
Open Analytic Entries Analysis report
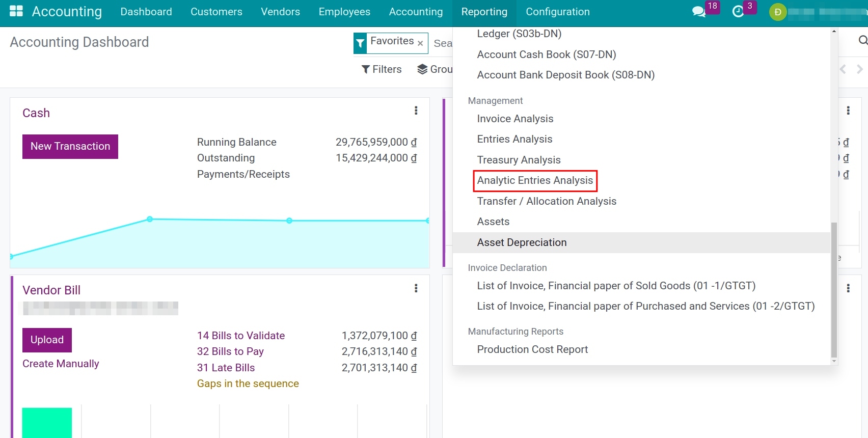coord(535,180)
